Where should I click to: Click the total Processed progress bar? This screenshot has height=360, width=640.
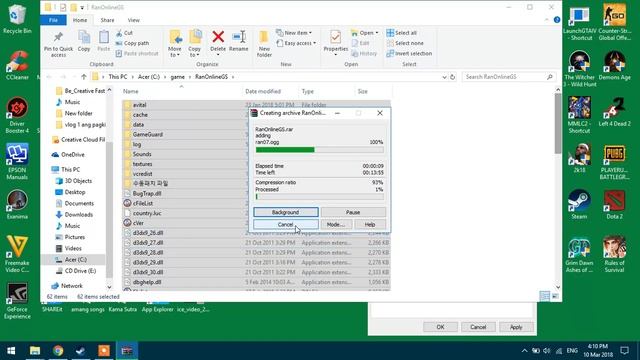click(x=319, y=197)
